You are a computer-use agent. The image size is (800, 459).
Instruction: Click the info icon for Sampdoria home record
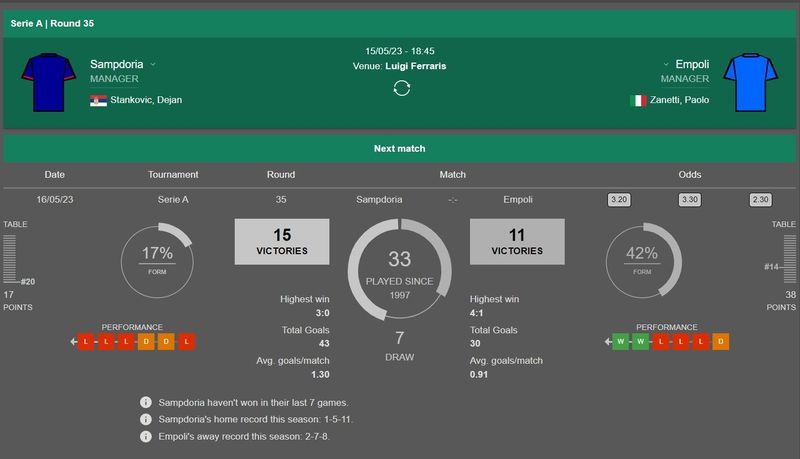click(x=146, y=419)
